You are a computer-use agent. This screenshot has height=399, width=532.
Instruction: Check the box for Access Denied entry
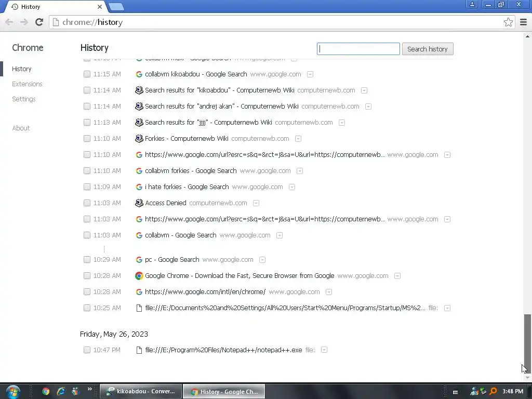(x=87, y=203)
